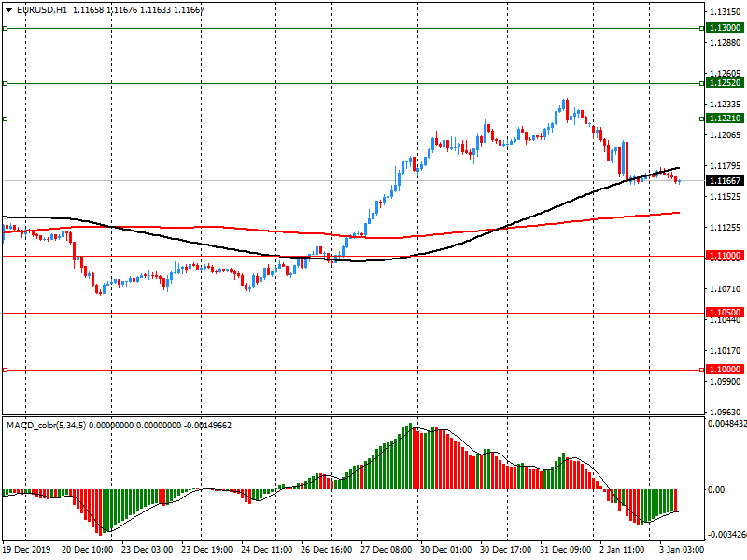Select the current price 1.11667 label
The height and width of the screenshot is (560, 747).
click(725, 181)
